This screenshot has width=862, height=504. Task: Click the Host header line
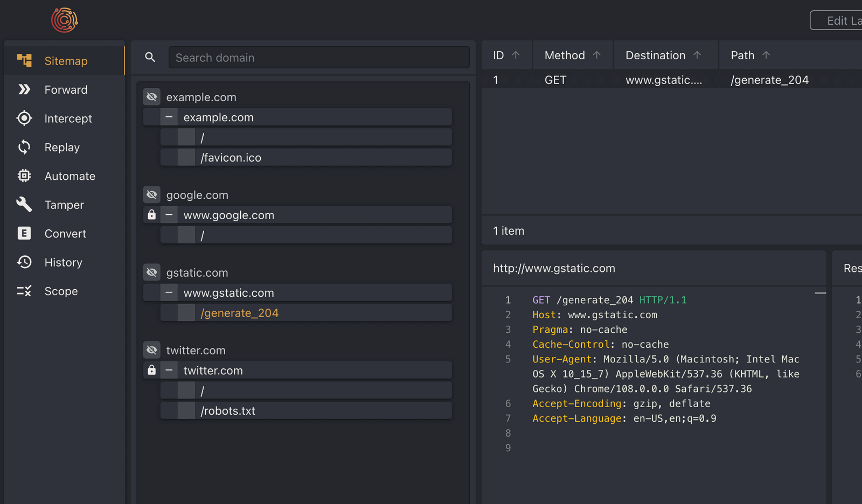pyautogui.click(x=595, y=314)
